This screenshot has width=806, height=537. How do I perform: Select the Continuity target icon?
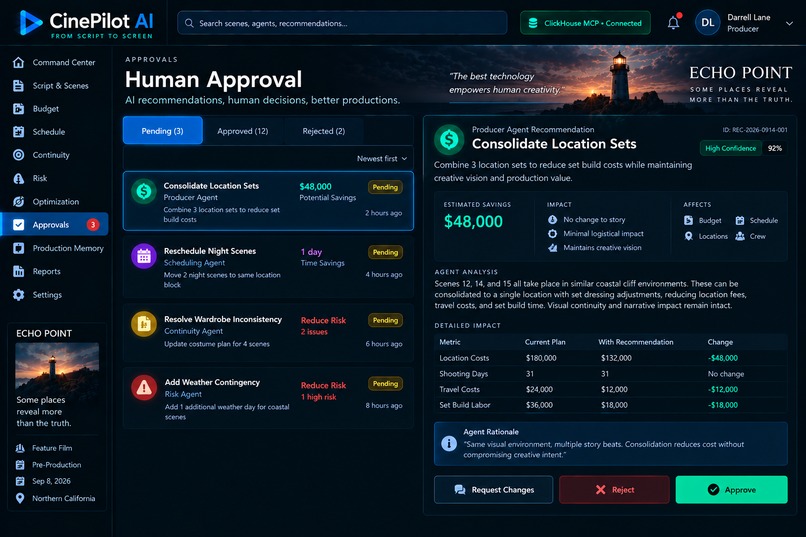(x=19, y=155)
